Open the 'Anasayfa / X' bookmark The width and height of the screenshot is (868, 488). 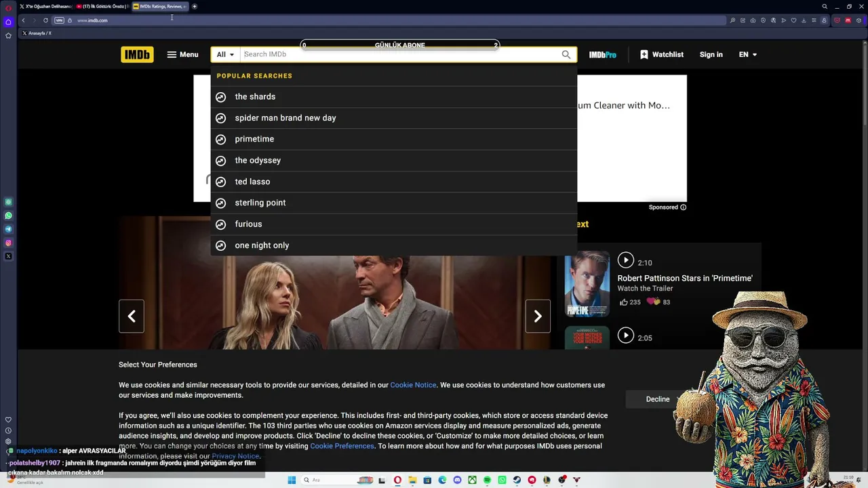[37, 33]
